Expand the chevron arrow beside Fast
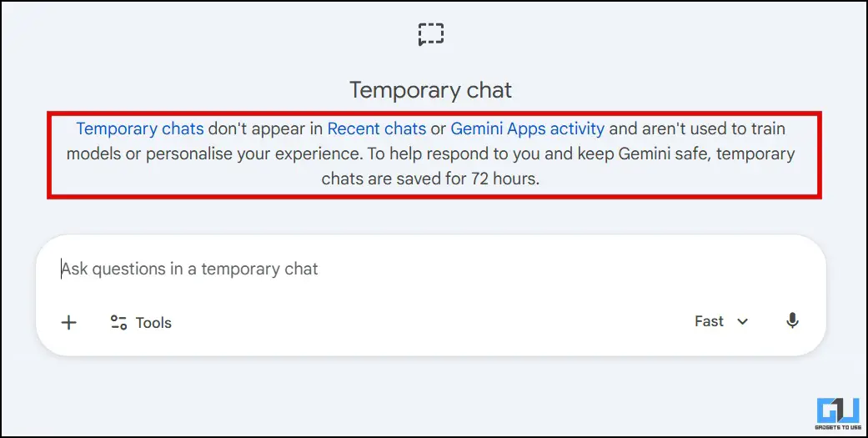The image size is (868, 438). [x=743, y=322]
